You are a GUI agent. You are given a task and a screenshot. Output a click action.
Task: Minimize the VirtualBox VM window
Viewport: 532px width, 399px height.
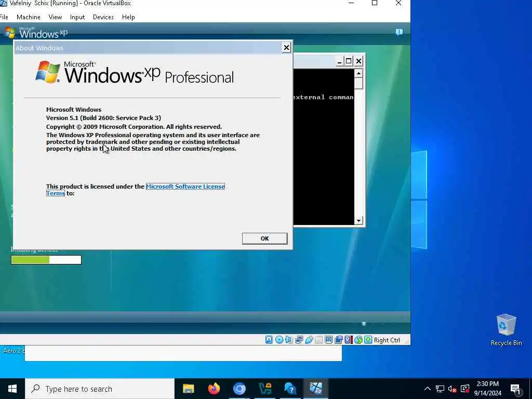pyautogui.click(x=352, y=3)
